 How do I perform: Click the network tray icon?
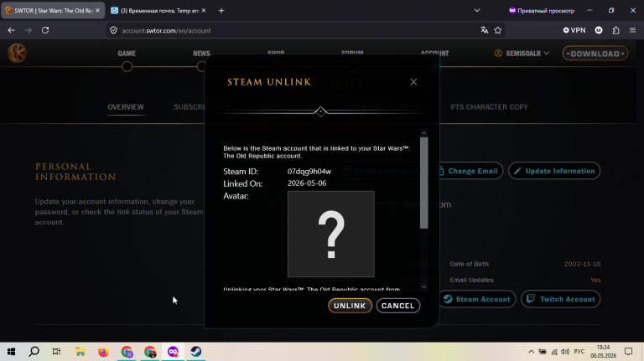(554, 352)
